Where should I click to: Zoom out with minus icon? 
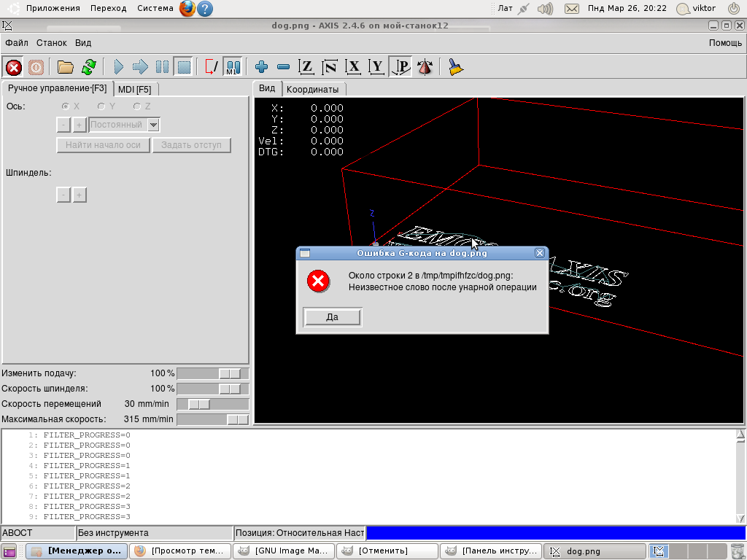[x=284, y=67]
